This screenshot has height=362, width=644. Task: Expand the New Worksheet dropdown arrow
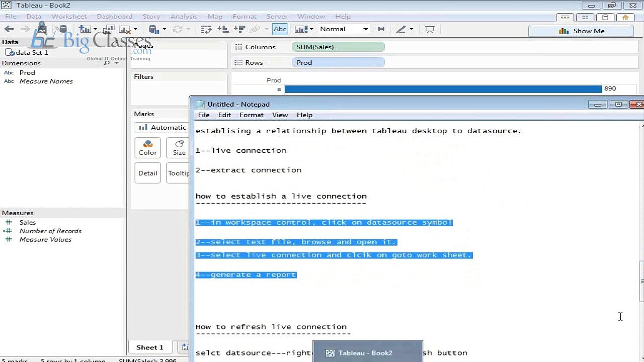coord(95,29)
